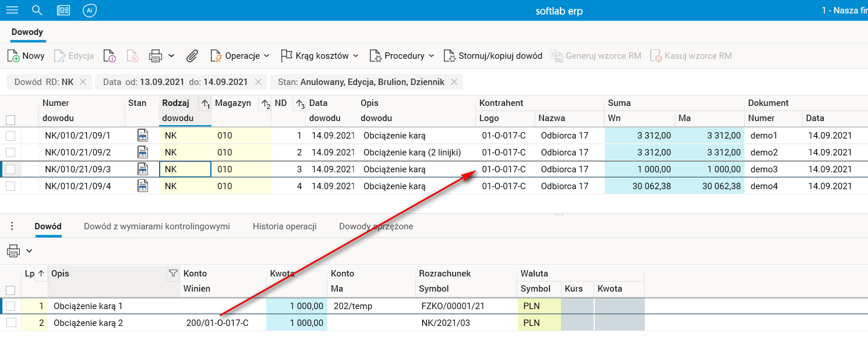Image resolution: width=868 pixels, height=344 pixels.
Task: Toggle the sort arrow on the Rodzaj dowodu column
Action: point(205,104)
